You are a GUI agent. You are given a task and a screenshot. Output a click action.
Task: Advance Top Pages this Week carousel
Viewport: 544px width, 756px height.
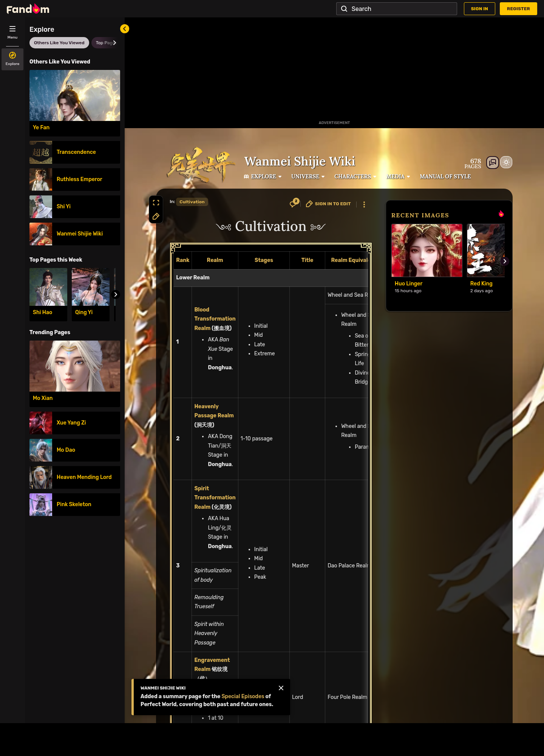click(x=116, y=294)
